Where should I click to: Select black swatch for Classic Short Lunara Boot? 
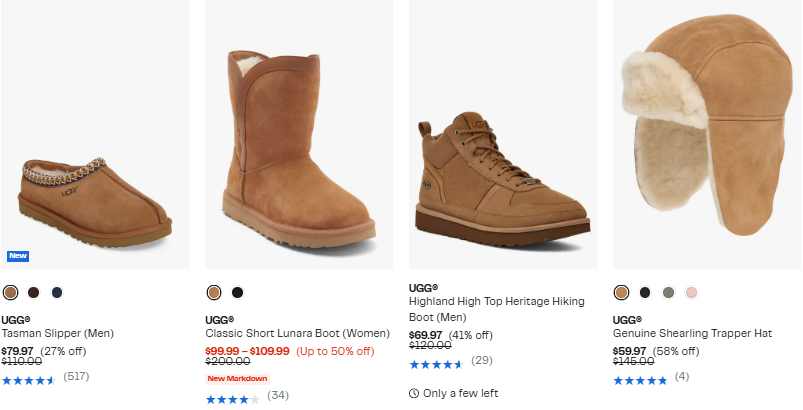237,292
